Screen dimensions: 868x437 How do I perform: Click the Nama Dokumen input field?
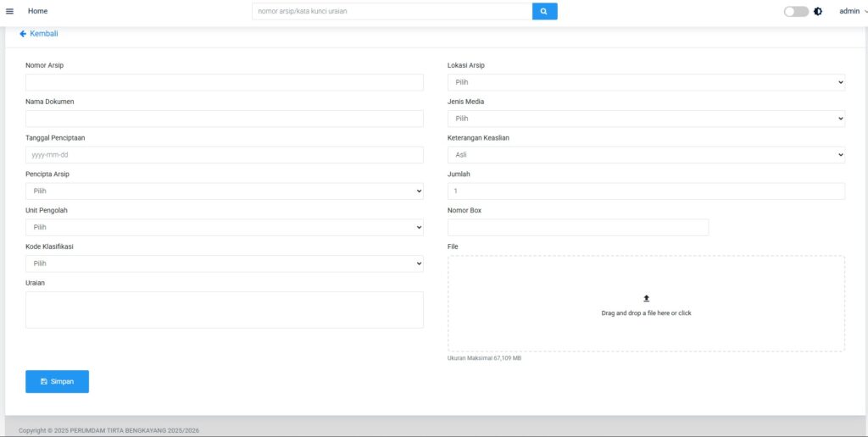point(224,119)
